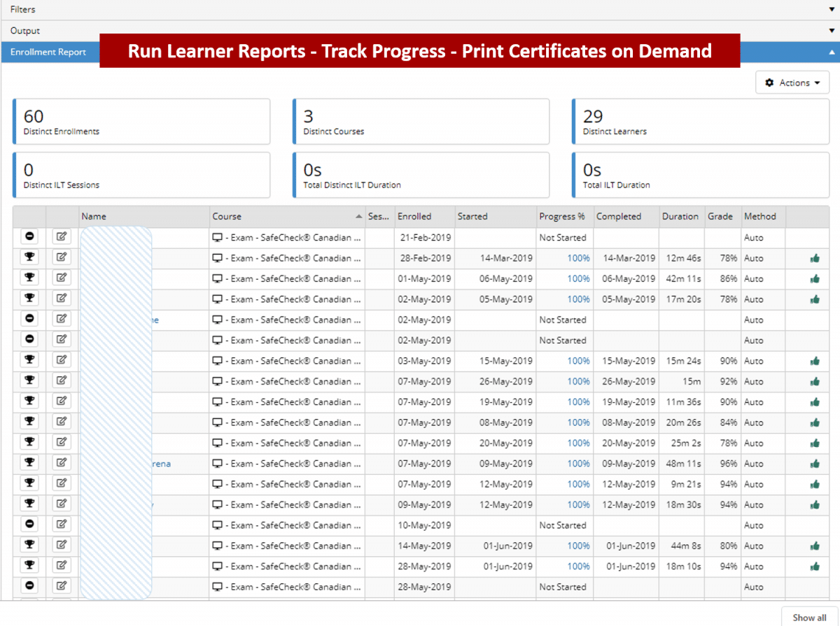
Task: Click the Distinct Learners summary card
Action: 700,122
